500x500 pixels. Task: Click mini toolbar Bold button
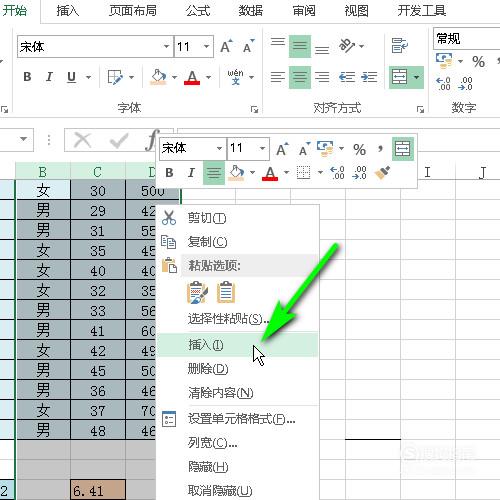click(169, 173)
